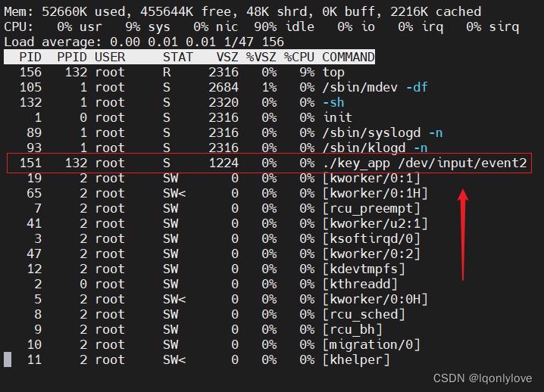Click the '9% sys' CPU value
This screenshot has width=544, height=392.
click(x=148, y=26)
